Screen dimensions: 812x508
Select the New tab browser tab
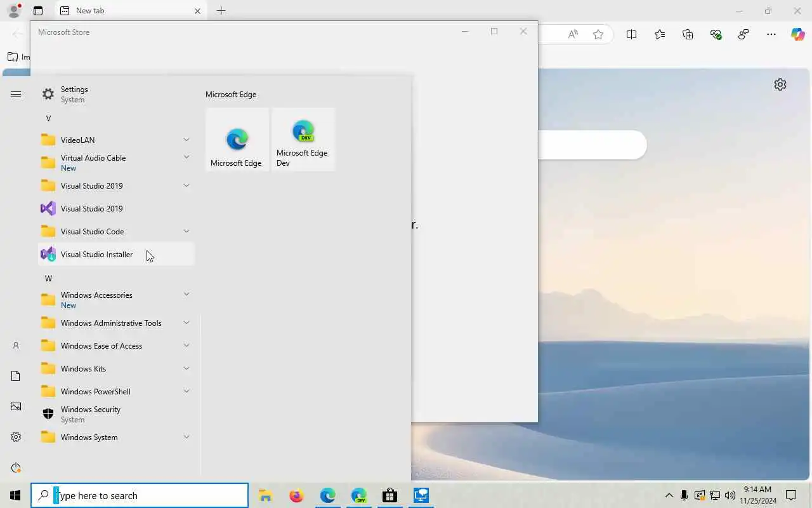point(131,11)
